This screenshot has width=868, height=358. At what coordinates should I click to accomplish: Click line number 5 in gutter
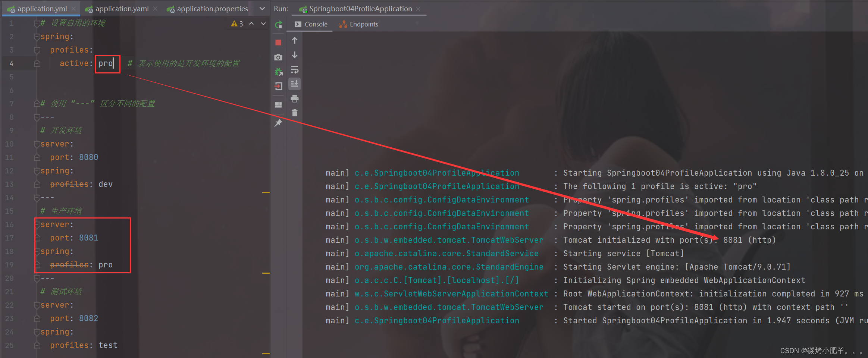(12, 77)
